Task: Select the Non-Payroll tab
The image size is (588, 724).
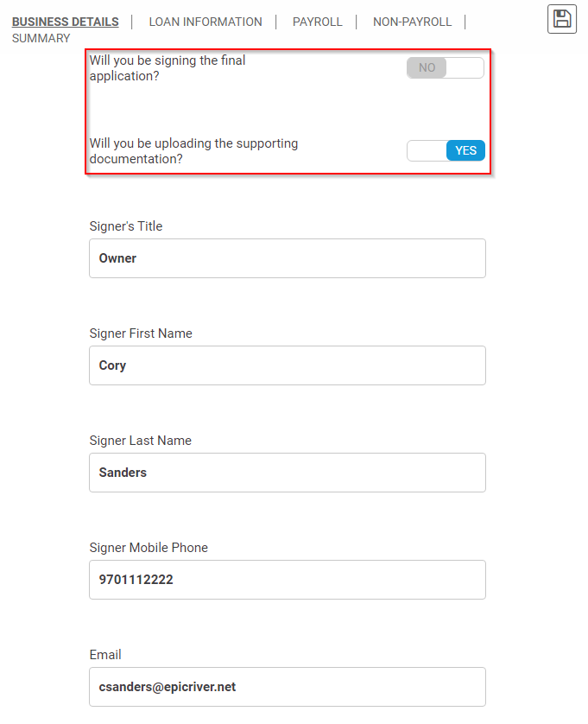Action: click(x=412, y=22)
